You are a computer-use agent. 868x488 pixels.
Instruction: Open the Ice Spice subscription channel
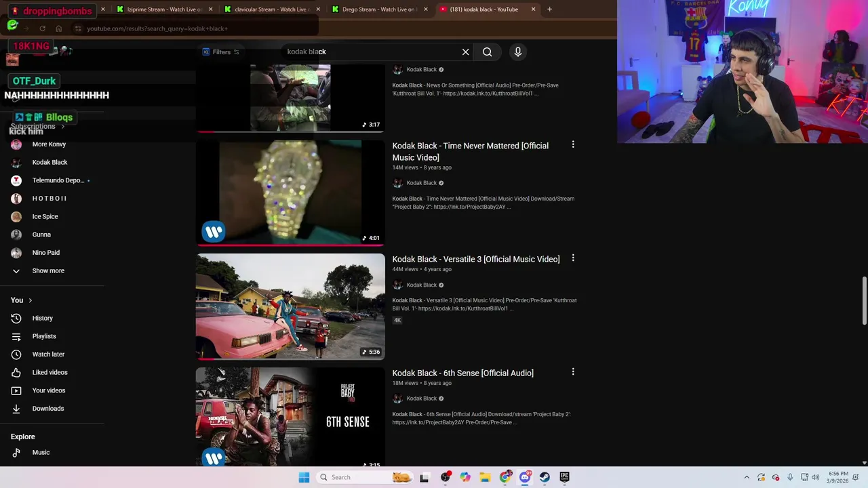click(45, 216)
